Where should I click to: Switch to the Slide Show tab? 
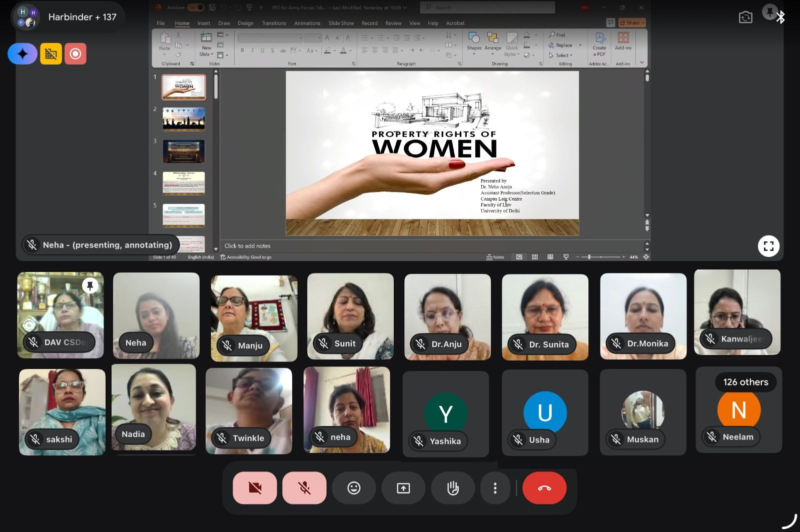pos(341,23)
